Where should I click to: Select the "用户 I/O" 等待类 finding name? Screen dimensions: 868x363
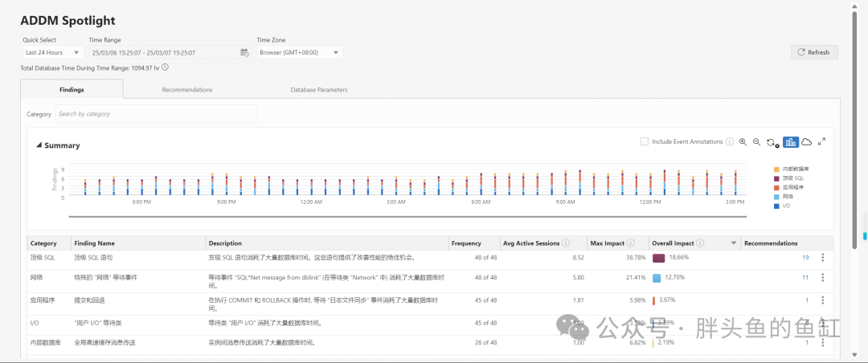(x=98, y=323)
